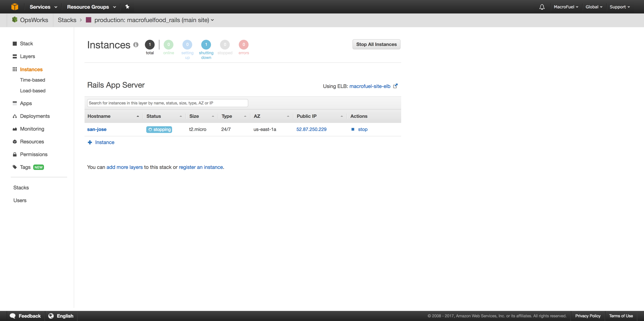
Task: Open Apps in the sidebar
Action: point(26,103)
